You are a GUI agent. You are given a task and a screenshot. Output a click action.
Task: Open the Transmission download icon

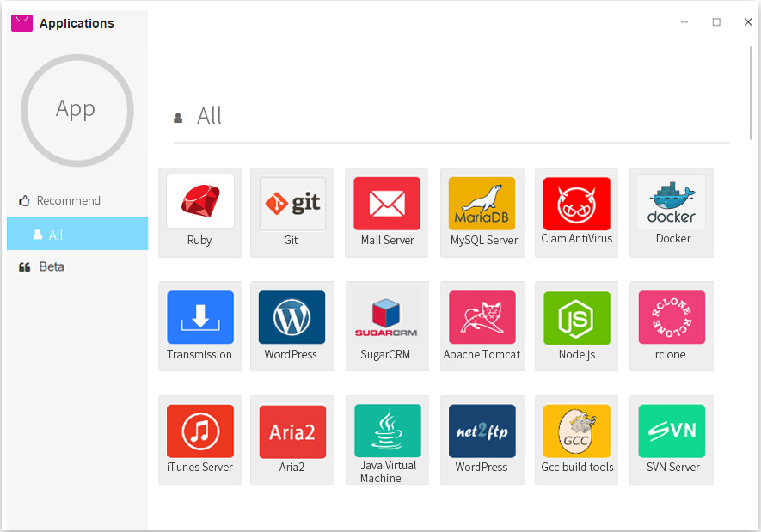(200, 317)
